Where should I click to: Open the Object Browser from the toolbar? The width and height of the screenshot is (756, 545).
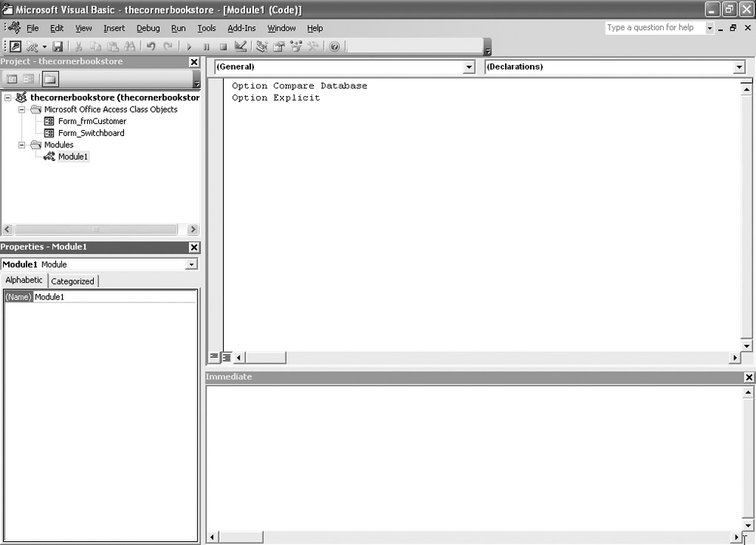pos(296,47)
